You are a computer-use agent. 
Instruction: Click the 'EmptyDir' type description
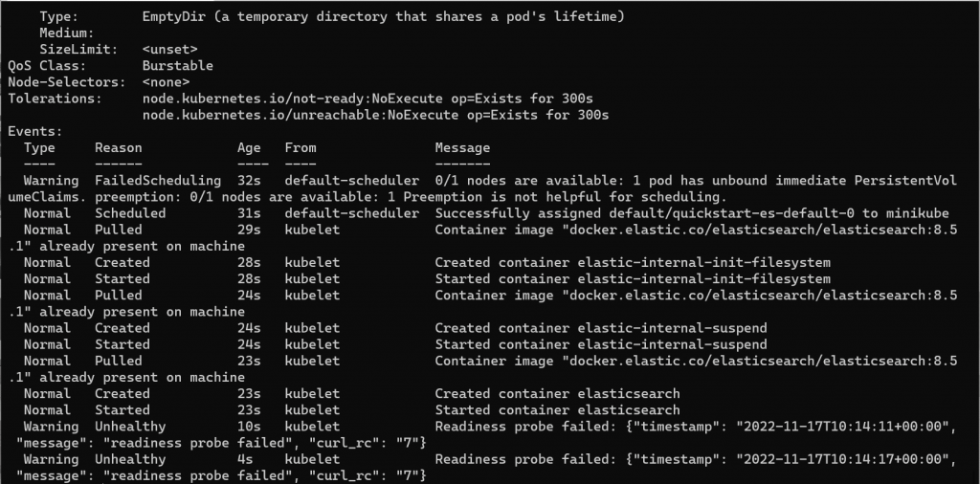pyautogui.click(x=383, y=16)
